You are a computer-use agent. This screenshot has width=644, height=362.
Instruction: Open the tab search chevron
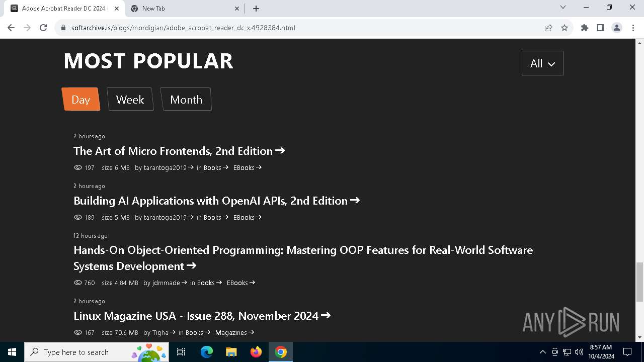(x=563, y=8)
